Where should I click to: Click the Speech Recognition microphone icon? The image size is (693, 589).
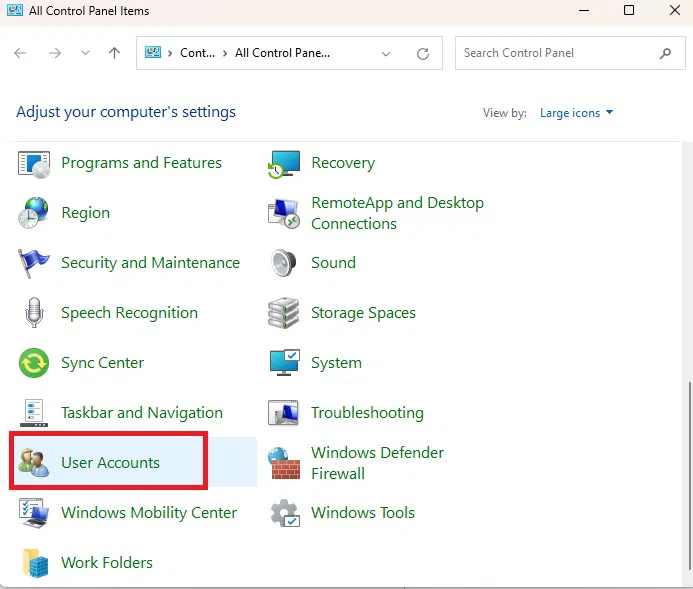click(34, 313)
